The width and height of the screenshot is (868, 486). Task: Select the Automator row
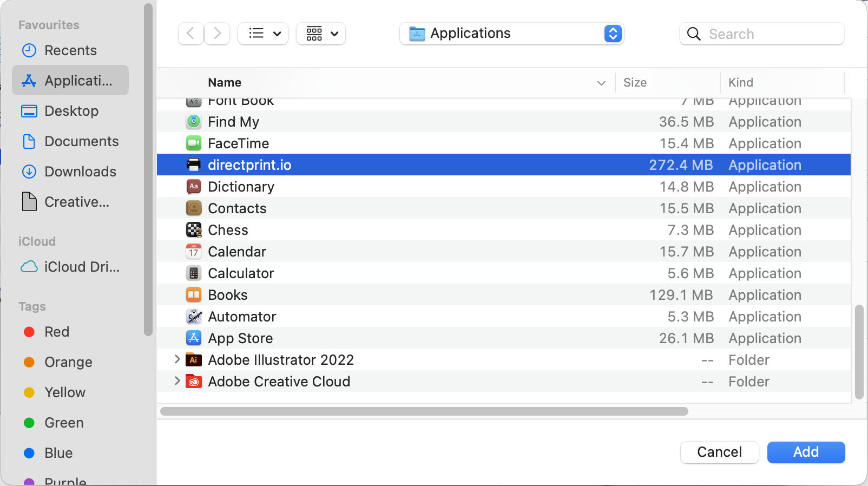coord(504,317)
